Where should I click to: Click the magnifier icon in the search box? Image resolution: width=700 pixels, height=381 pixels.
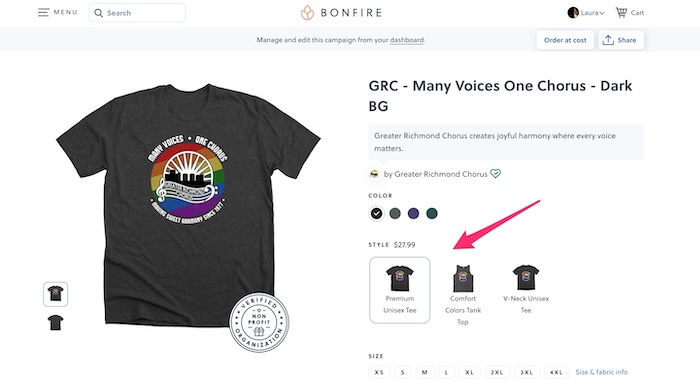tap(99, 13)
